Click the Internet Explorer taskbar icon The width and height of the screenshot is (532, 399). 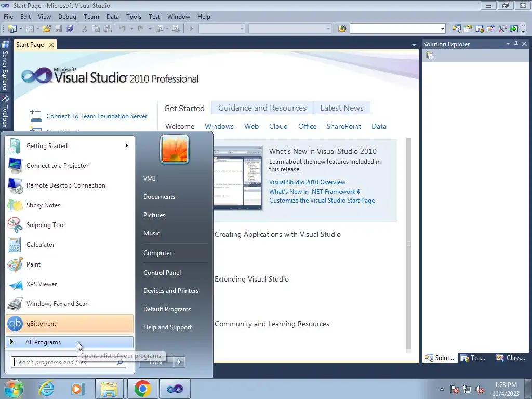pos(46,389)
